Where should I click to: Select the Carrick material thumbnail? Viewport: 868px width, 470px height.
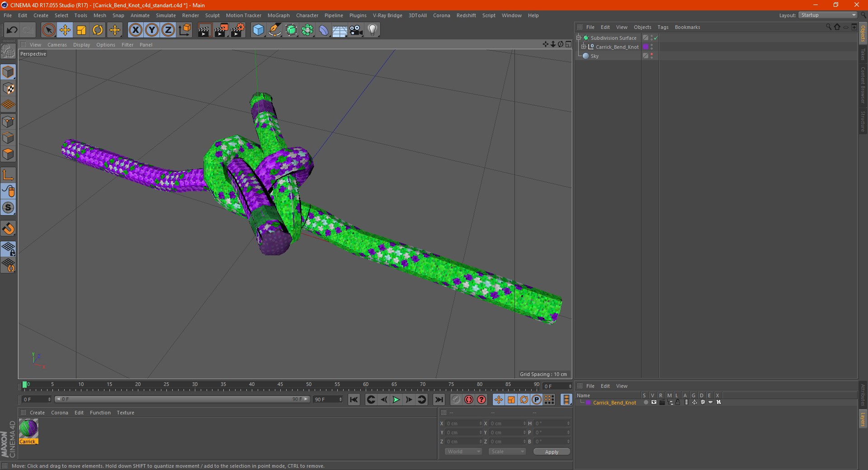pos(28,432)
